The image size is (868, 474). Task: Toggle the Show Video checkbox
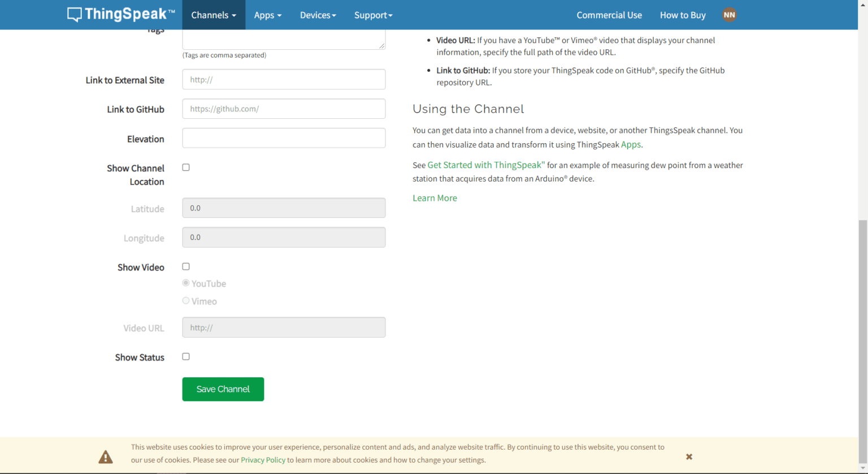tap(186, 266)
